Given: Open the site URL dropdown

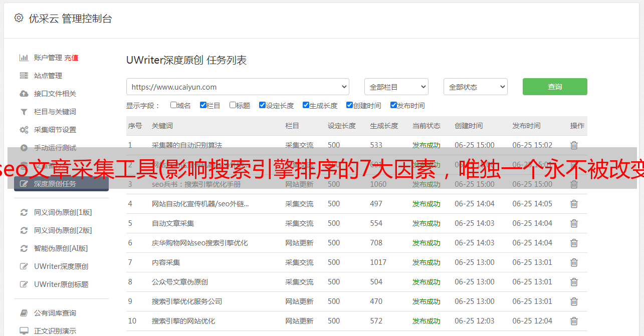Looking at the screenshot, I should point(238,87).
